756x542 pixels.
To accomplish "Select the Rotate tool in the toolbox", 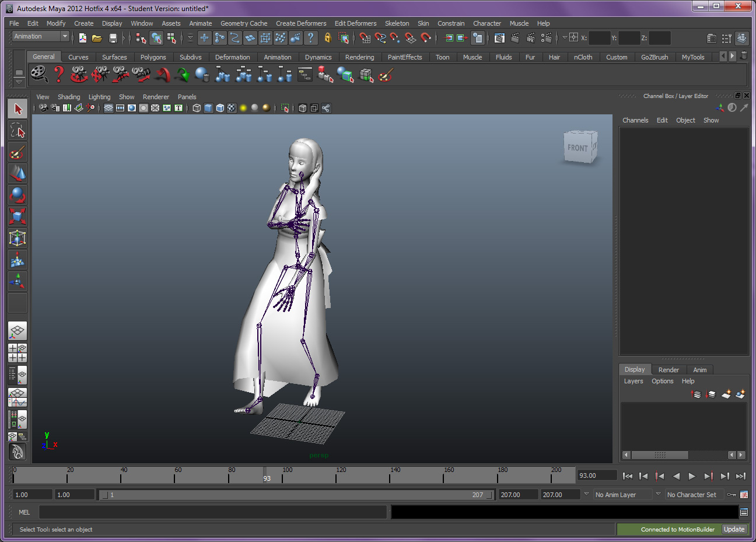I will point(17,194).
